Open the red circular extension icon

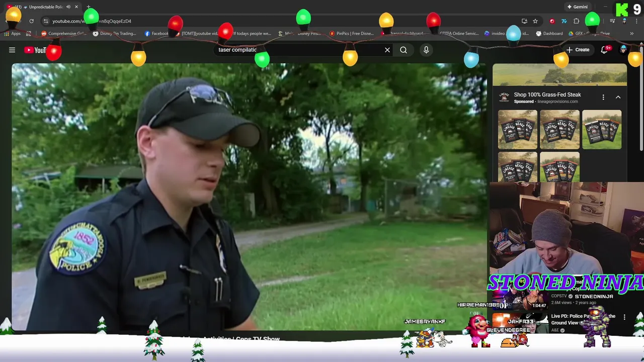[552, 21]
